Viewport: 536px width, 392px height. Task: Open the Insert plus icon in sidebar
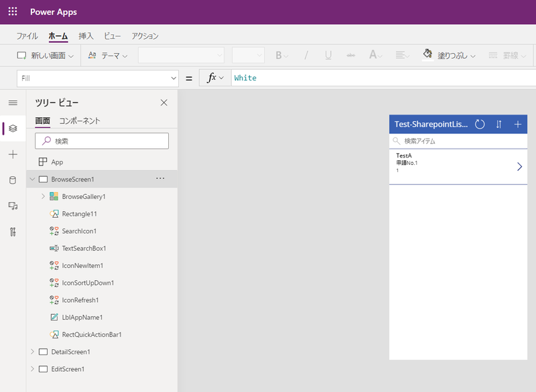pos(13,154)
